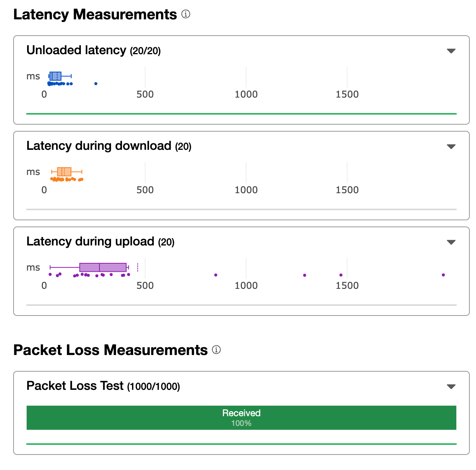Image resolution: width=476 pixels, height=470 pixels.
Task: Click the rightmost purple outlier dot
Action: [x=443, y=275]
